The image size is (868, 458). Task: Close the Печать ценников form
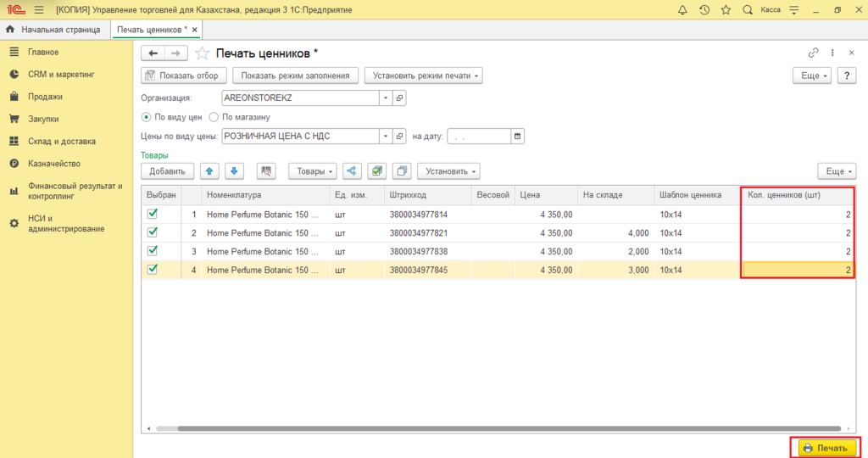click(x=851, y=53)
